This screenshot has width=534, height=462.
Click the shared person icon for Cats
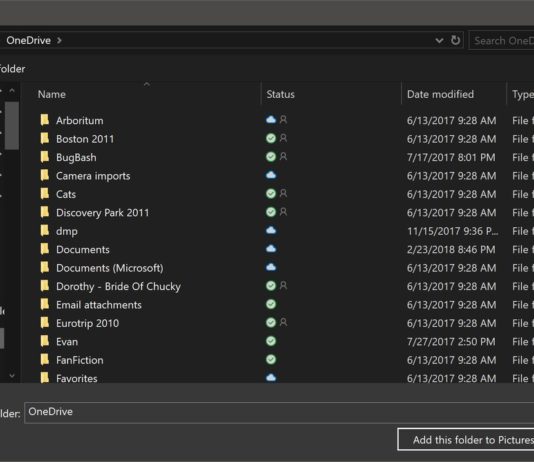[x=283, y=193]
